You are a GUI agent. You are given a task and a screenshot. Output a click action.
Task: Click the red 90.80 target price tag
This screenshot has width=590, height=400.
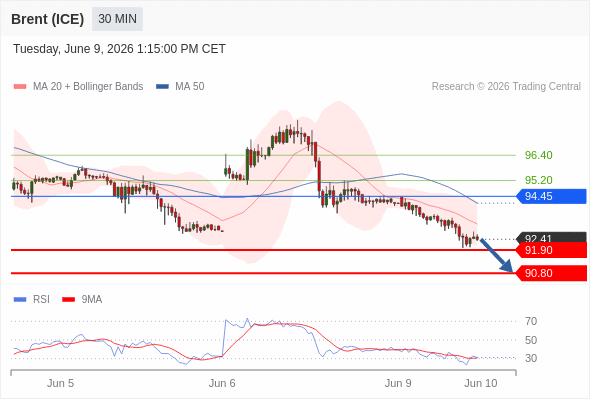[552, 273]
